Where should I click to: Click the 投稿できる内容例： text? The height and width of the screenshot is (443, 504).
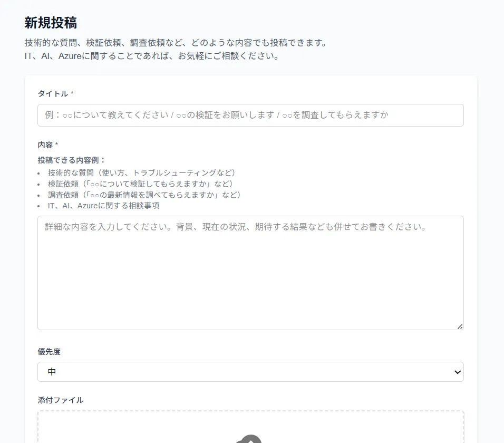point(72,160)
